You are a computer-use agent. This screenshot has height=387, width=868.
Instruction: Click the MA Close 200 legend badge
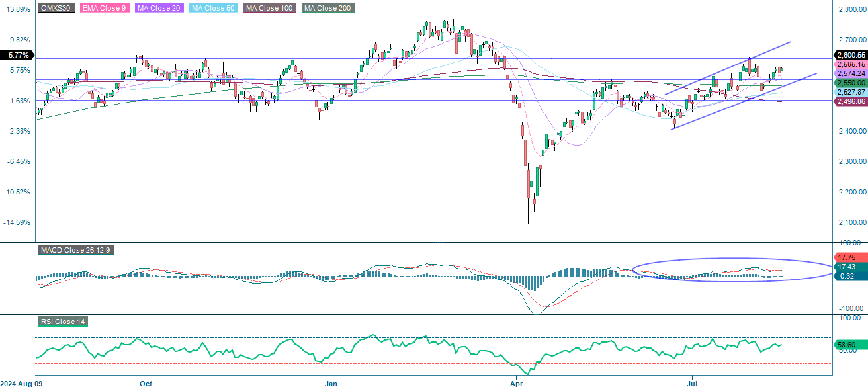[x=328, y=9]
